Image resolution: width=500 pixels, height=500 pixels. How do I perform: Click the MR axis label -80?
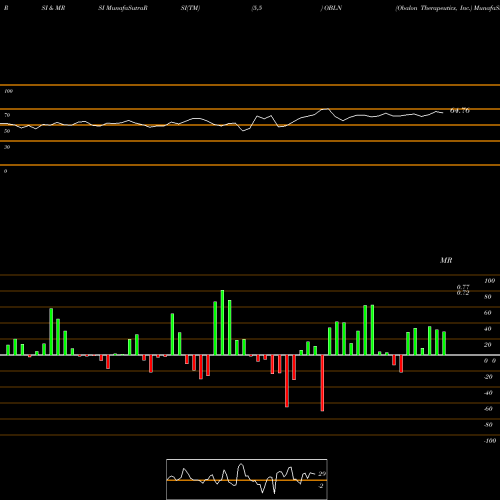(x=488, y=425)
